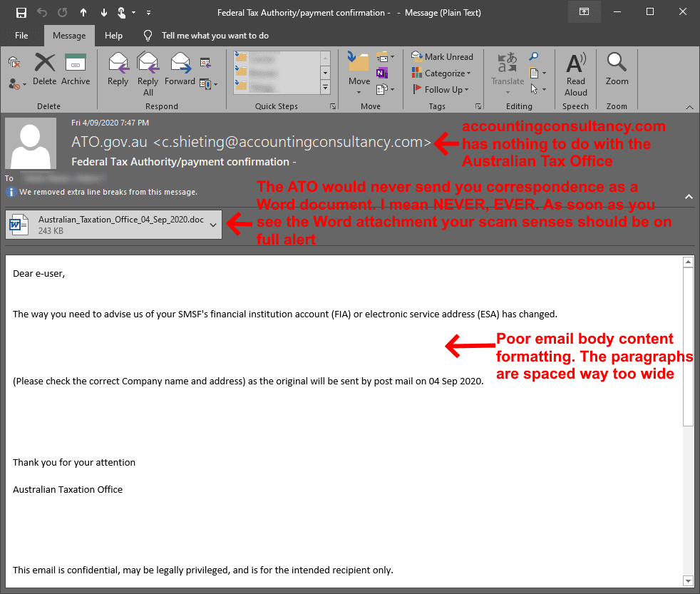700x594 pixels.
Task: Open the More respond actions dropdown
Action: tap(208, 84)
